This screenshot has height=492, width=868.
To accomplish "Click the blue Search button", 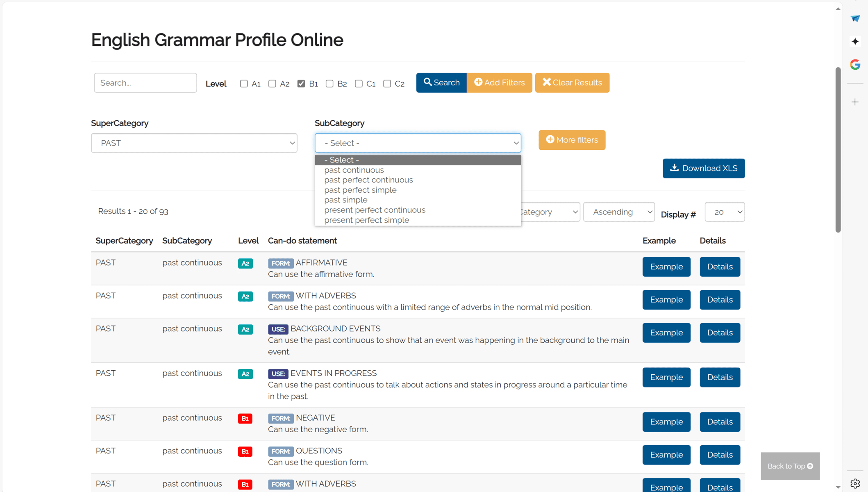I will pos(441,82).
